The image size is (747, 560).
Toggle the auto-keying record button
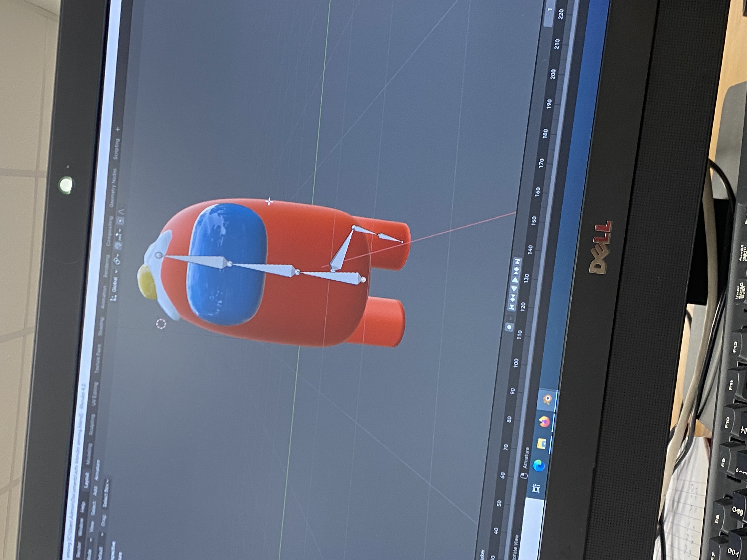coord(509,327)
